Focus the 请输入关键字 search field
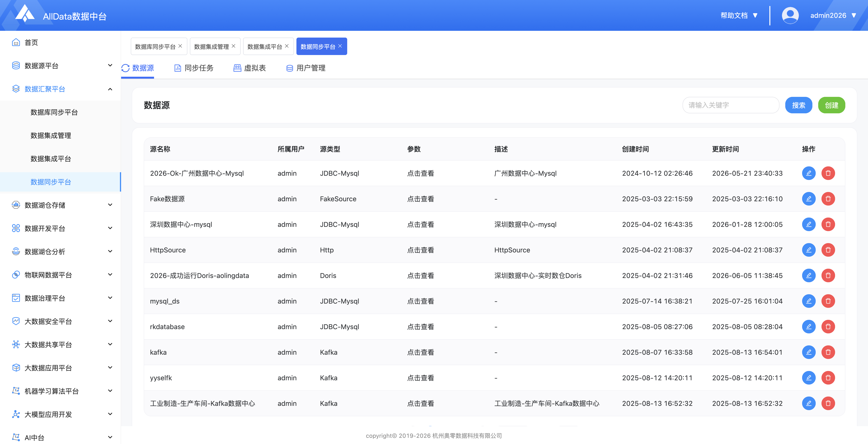Screen dimensions: 868x444 (730, 105)
